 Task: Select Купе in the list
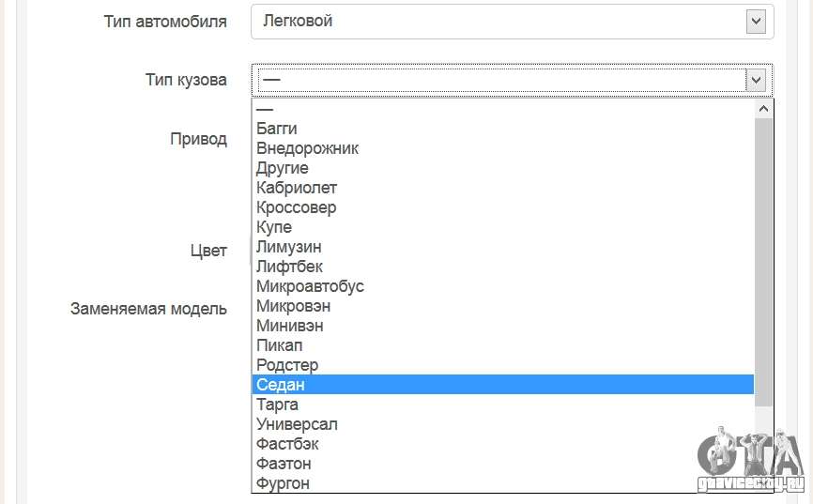click(x=502, y=227)
